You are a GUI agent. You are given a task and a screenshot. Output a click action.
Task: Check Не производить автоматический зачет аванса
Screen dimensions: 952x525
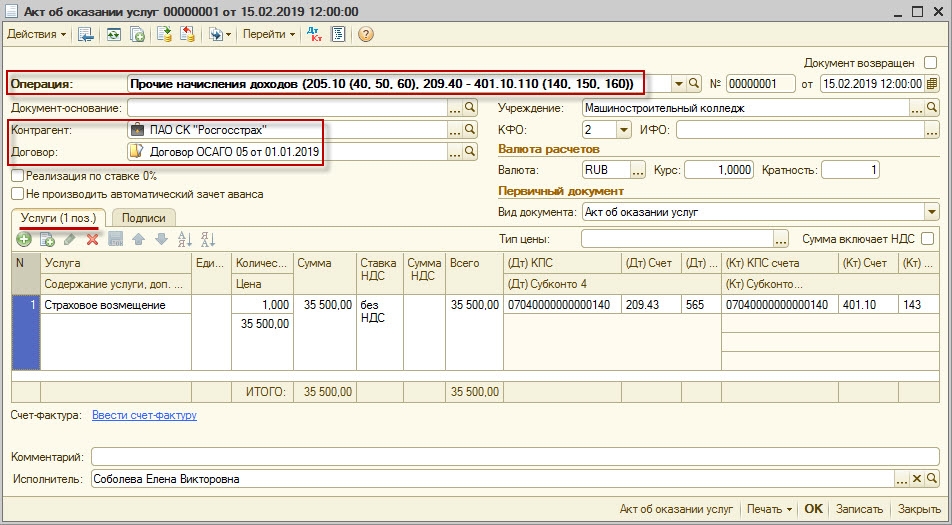18,194
